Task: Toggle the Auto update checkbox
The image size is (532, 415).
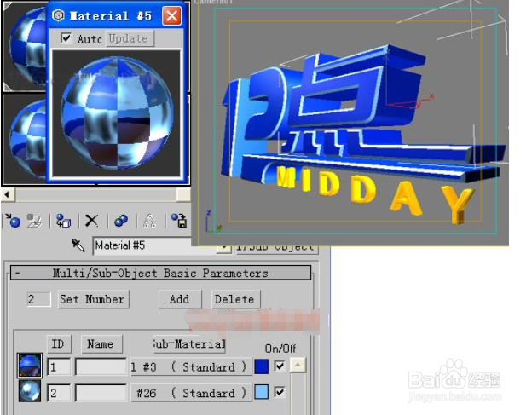Action: [x=66, y=38]
